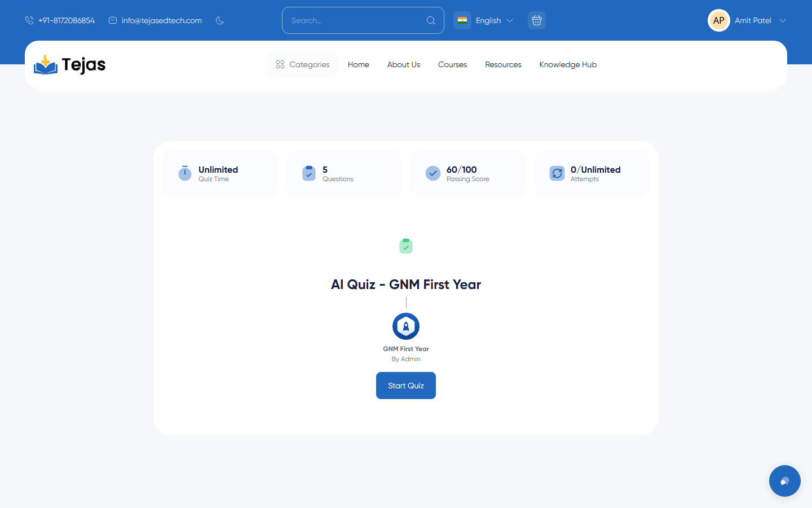Click the GNM First Year rocket badge
The image size is (812, 508).
406,326
